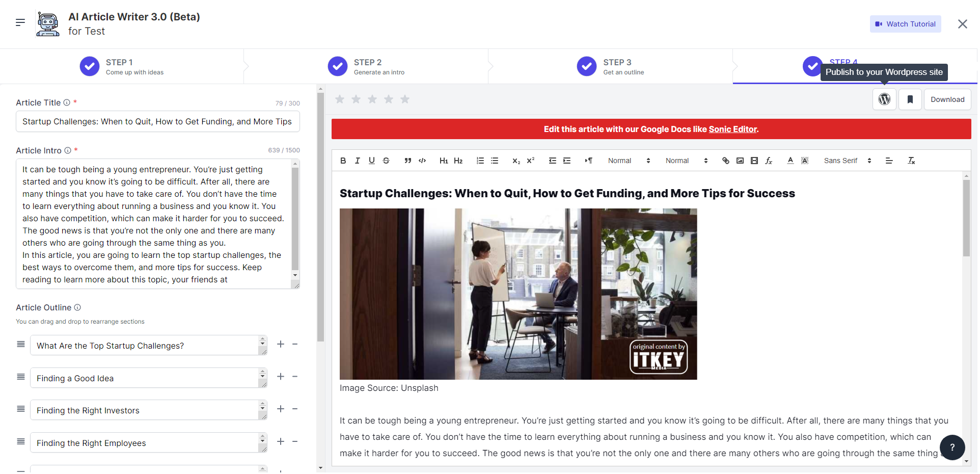Toggle underline formatting in editor
Viewport: 980px width, 474px height.
pyautogui.click(x=372, y=161)
